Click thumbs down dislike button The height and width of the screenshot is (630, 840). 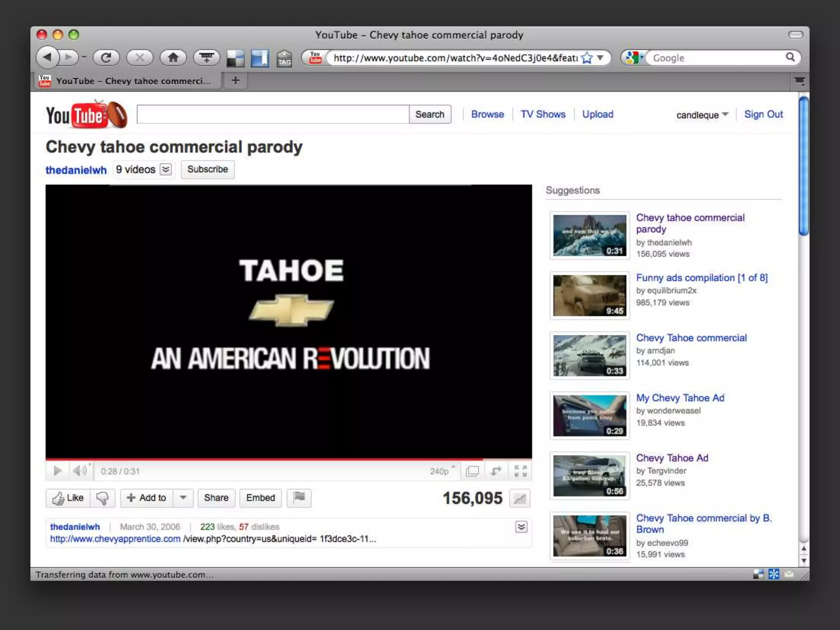click(103, 498)
